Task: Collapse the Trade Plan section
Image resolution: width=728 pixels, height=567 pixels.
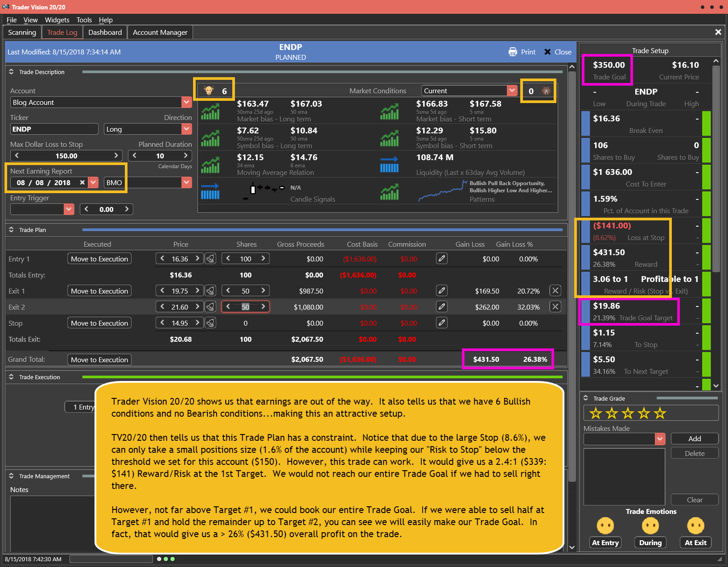Action: click(x=11, y=230)
